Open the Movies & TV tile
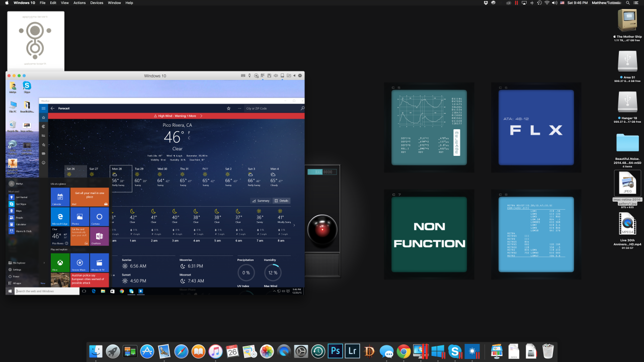 click(99, 262)
